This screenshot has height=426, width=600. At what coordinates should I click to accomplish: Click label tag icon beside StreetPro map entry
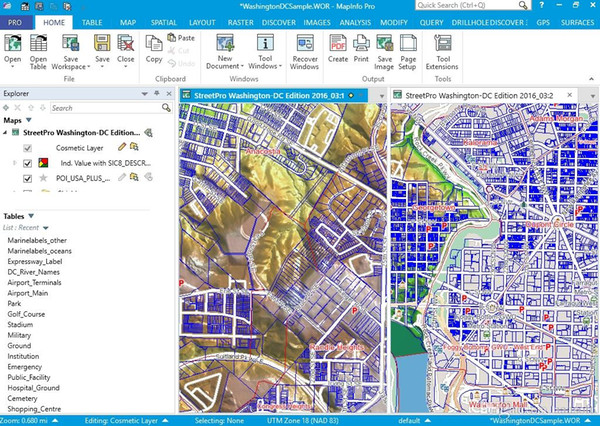pos(148,133)
